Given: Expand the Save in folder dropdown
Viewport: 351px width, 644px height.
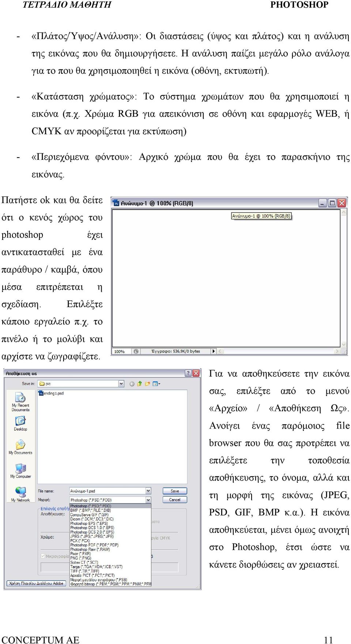Looking at the screenshot, I should pos(121,384).
